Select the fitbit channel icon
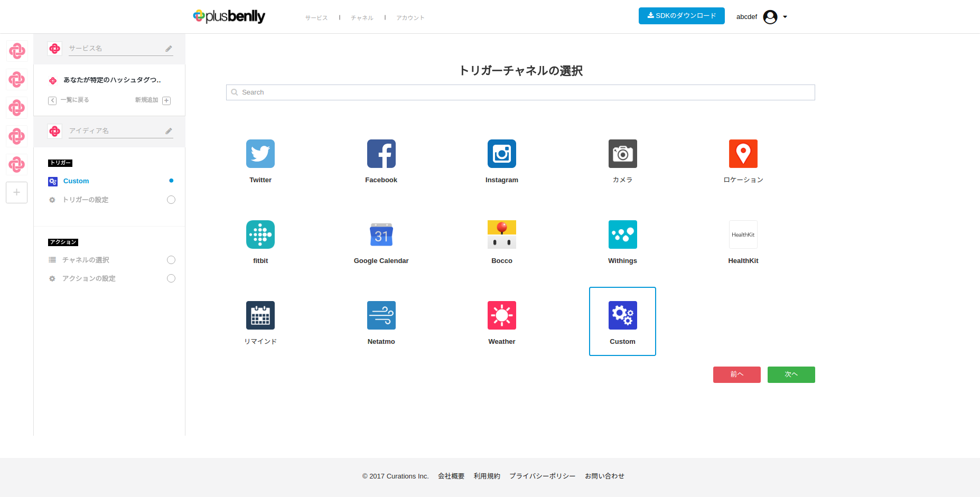 pos(260,235)
